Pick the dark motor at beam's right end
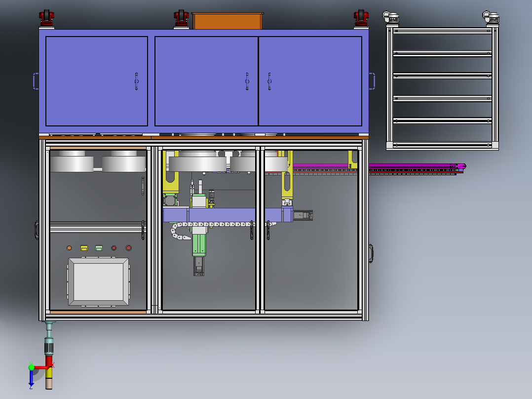 [303, 215]
